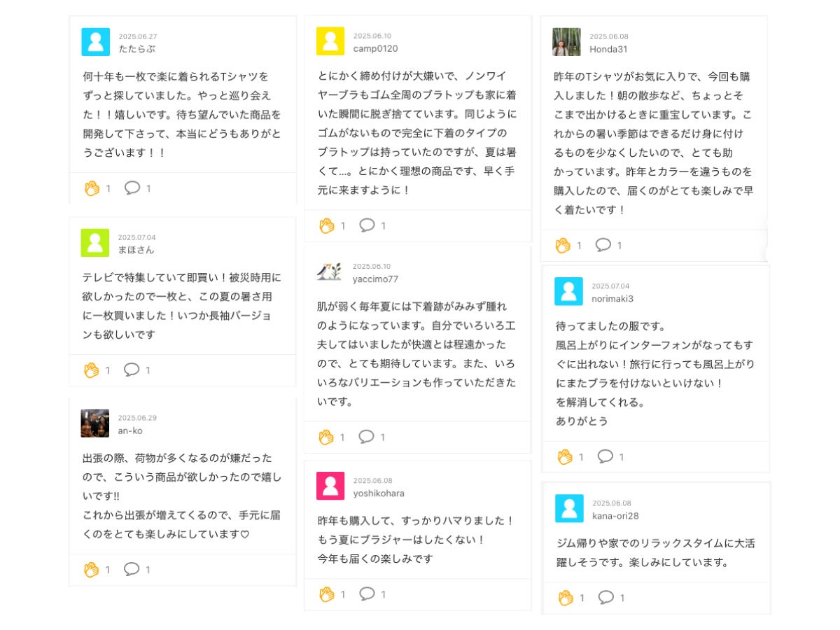Click yoshikohara's pink avatar
840x630 pixels.
(x=330, y=486)
